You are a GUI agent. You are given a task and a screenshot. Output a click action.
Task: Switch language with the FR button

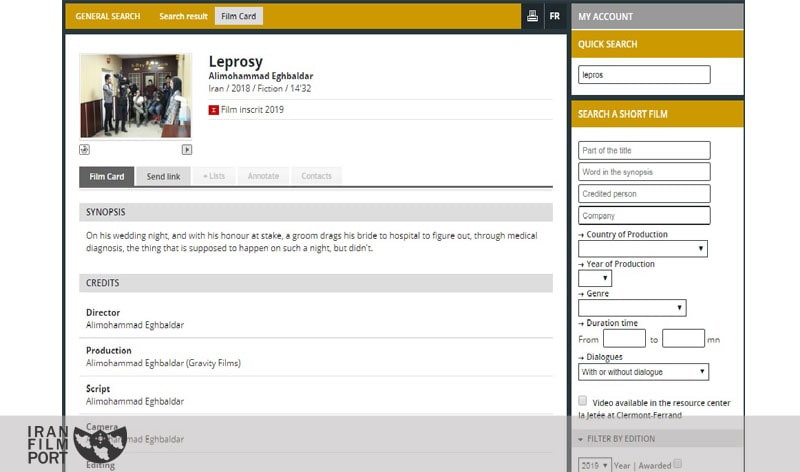(554, 16)
